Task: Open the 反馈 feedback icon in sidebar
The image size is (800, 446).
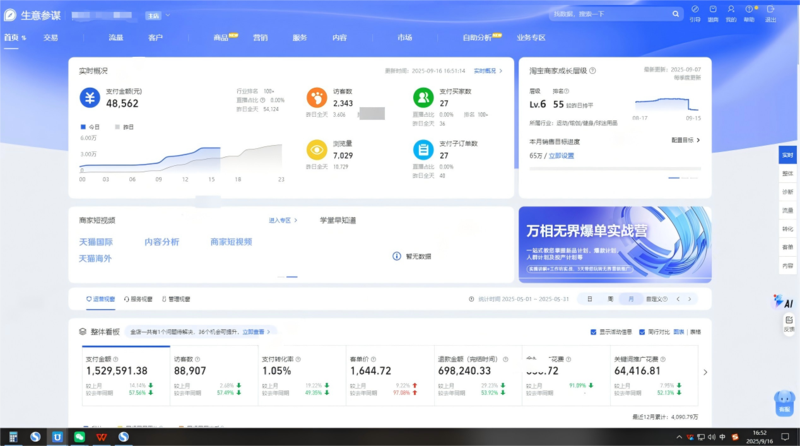Action: point(788,323)
